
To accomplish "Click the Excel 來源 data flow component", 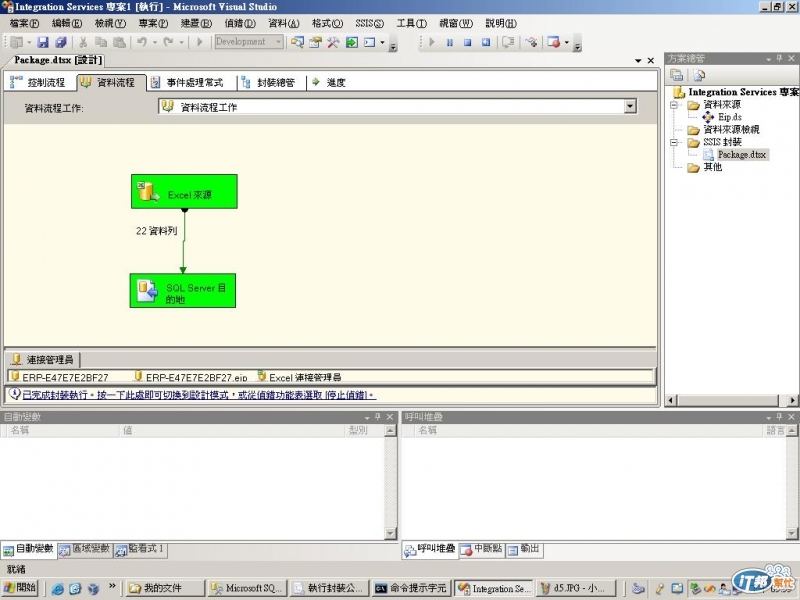I will coord(184,191).
